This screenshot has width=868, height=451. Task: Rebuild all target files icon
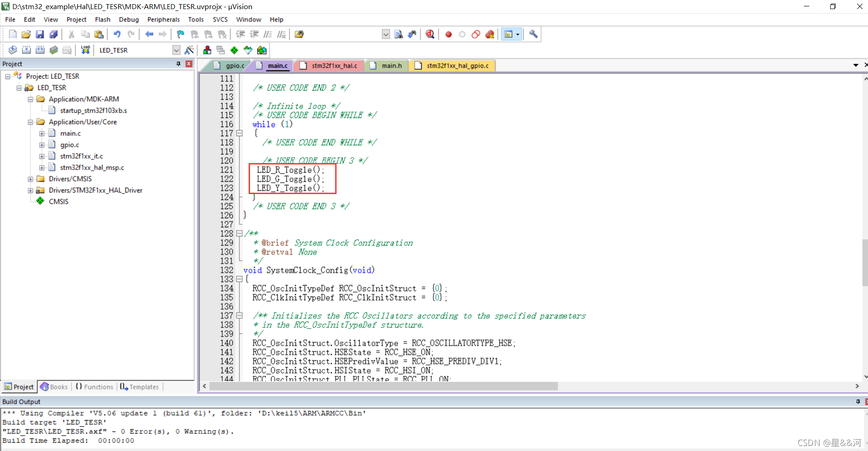point(40,50)
